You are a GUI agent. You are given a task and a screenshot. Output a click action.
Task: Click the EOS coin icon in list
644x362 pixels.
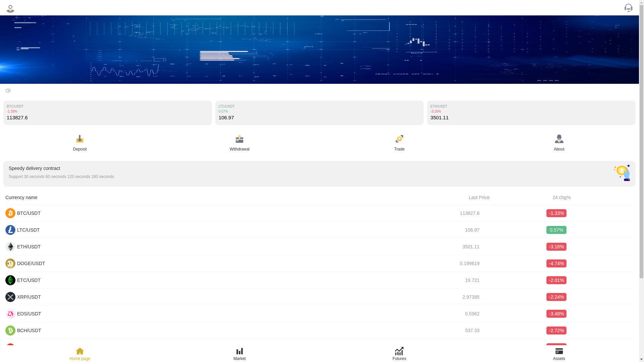(10, 314)
